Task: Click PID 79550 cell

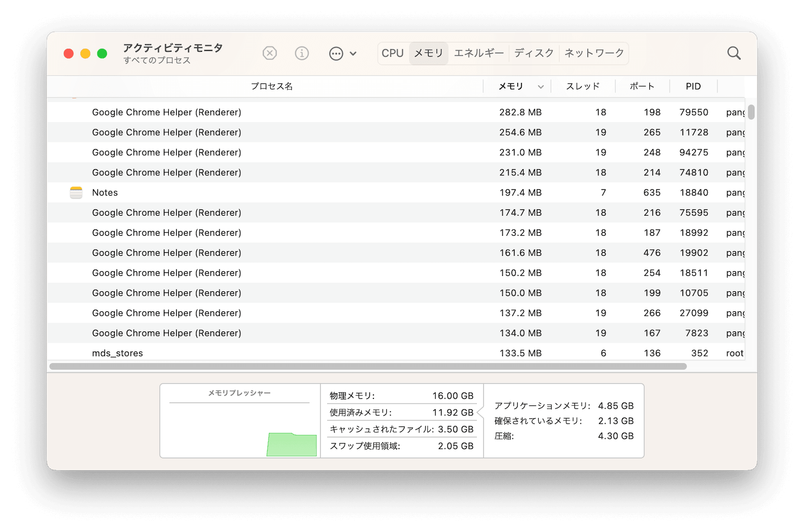Action: click(x=693, y=112)
